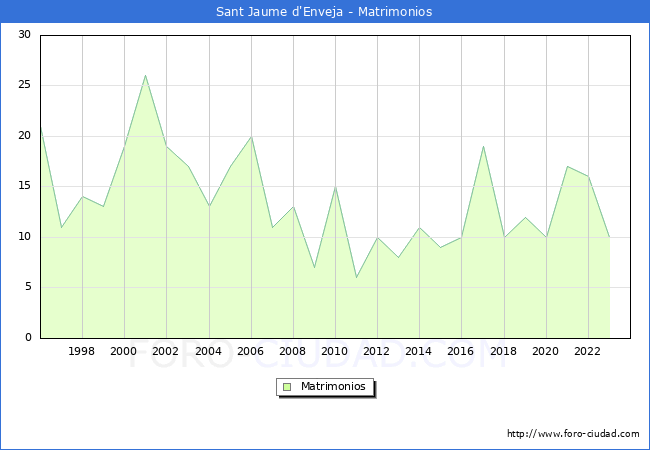Click the 2009 dip data point at 7
The width and height of the screenshot is (650, 450).
(x=315, y=267)
